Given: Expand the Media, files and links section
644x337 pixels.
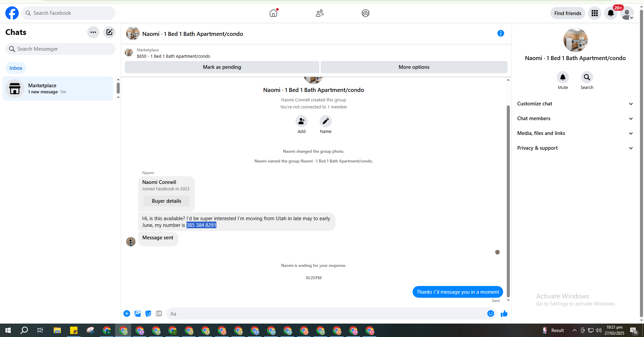Looking at the screenshot, I should click(x=575, y=133).
